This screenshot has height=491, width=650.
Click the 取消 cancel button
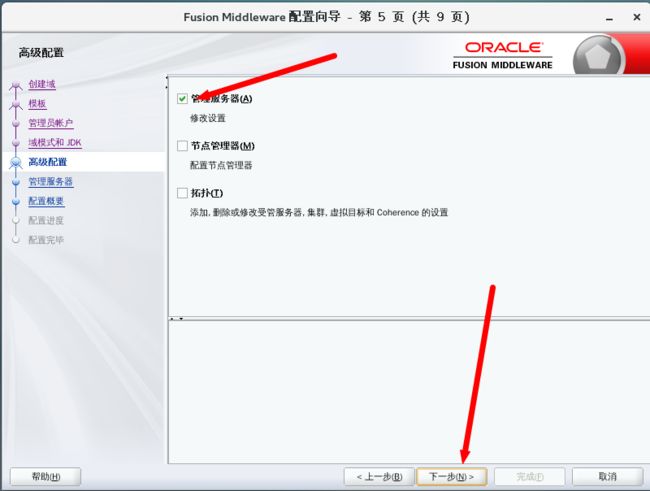(608, 477)
